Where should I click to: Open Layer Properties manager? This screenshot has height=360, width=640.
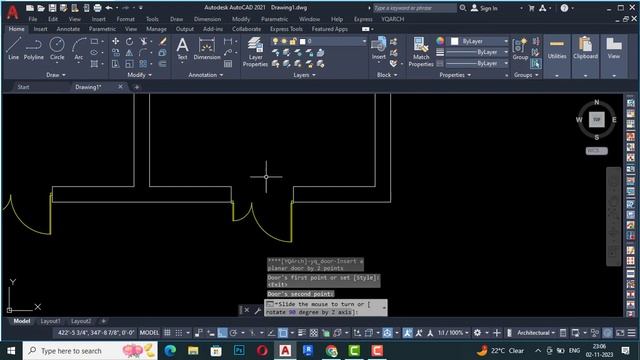click(255, 51)
